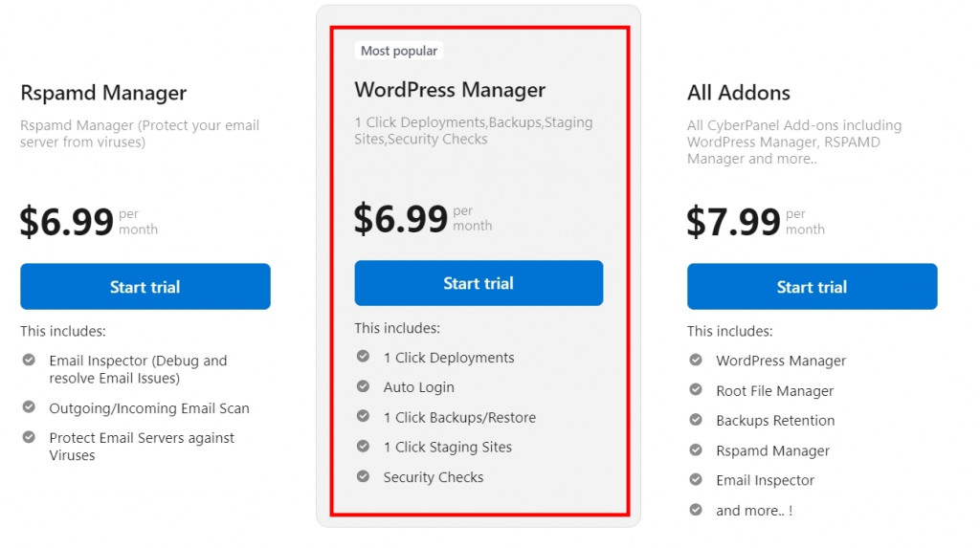Screen dimensions: 980x548
Task: Click the WordPress Manager plan title
Action: point(450,90)
